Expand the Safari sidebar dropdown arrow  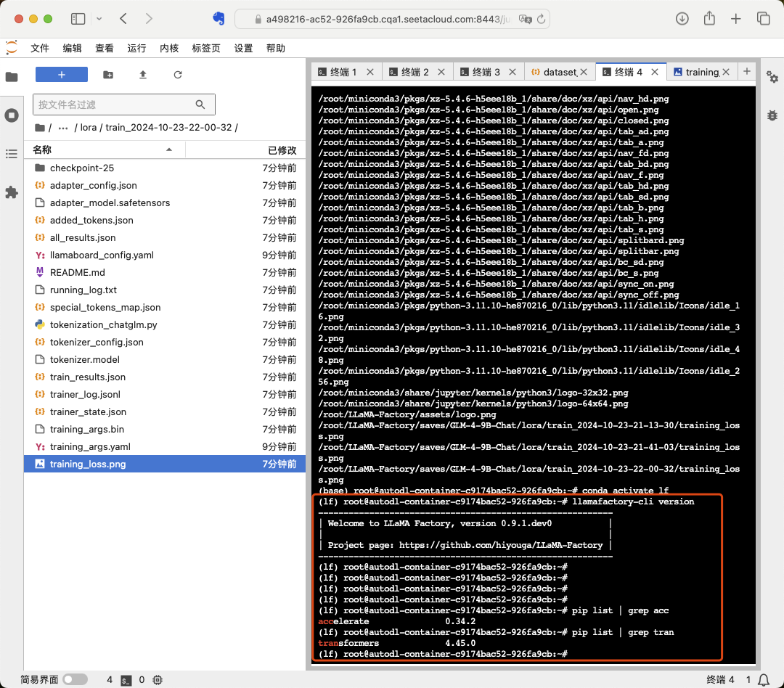(x=99, y=19)
